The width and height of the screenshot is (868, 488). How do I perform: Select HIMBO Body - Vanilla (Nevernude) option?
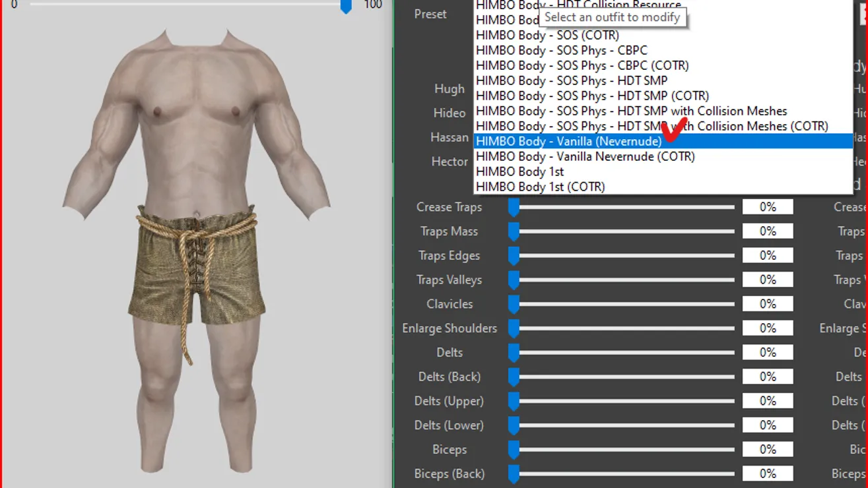(568, 141)
